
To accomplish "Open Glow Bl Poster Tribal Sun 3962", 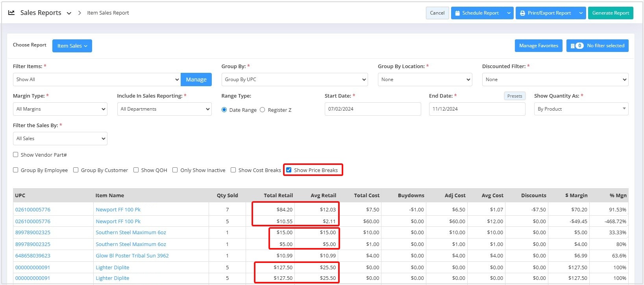I will click(x=132, y=256).
